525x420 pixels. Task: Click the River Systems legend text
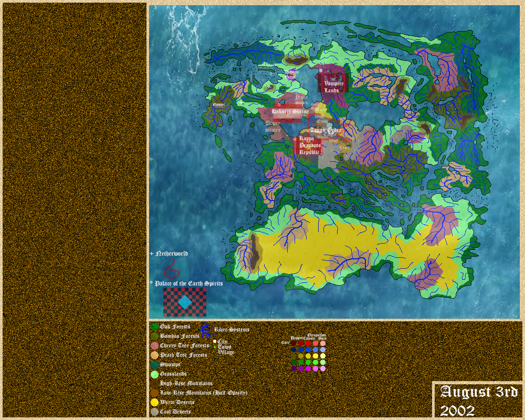(232, 330)
